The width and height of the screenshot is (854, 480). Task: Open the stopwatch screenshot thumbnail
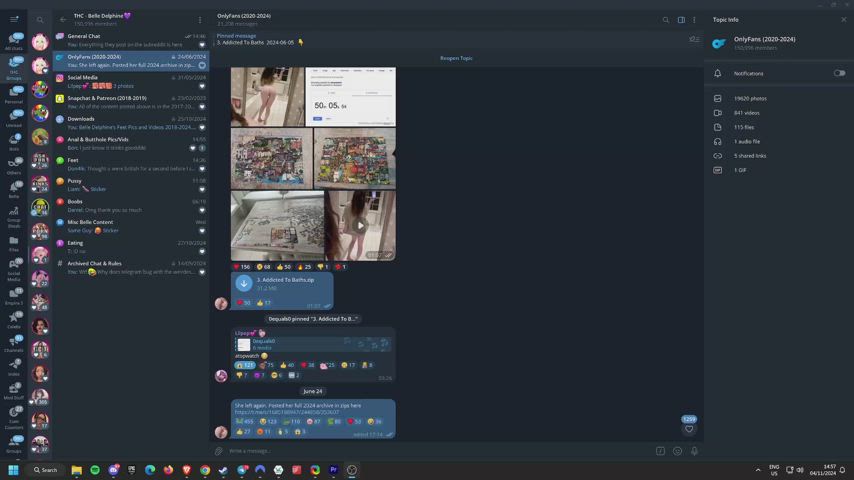351,96
